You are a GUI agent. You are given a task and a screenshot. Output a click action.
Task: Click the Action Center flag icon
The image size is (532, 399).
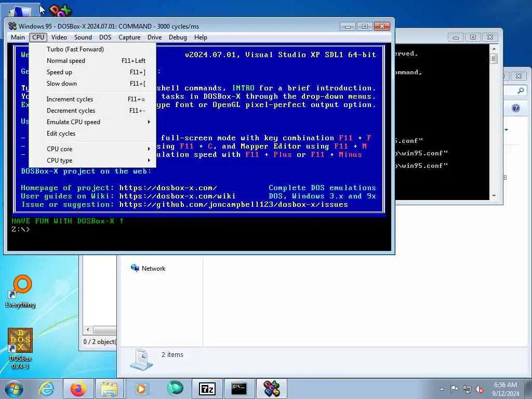454,389
